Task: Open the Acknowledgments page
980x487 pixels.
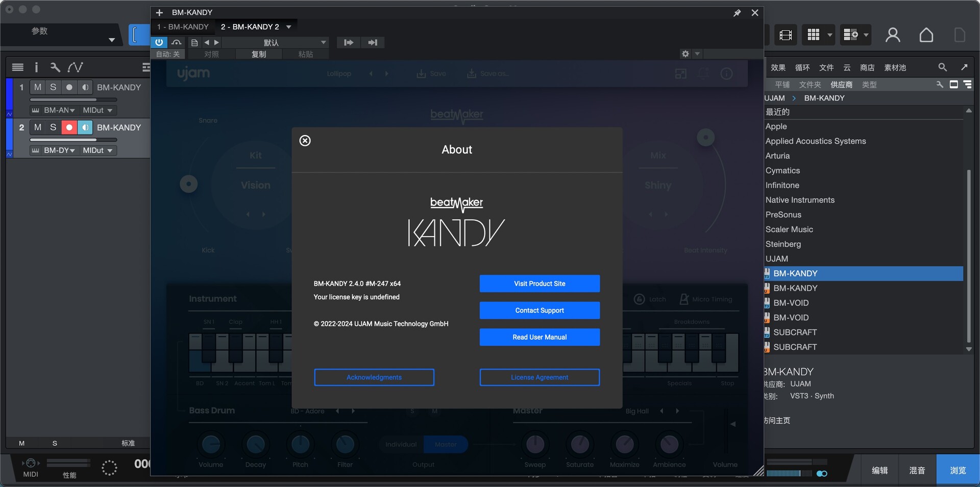Action: (x=374, y=377)
